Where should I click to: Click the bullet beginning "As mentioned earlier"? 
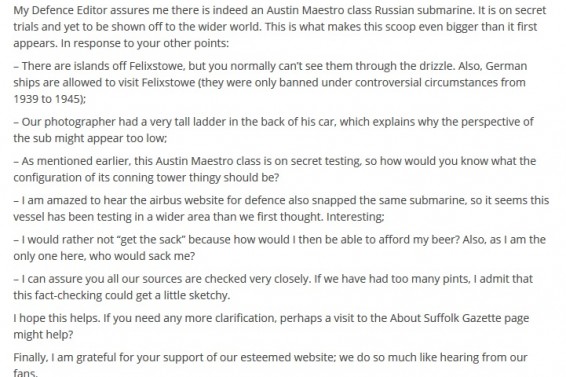point(274,169)
